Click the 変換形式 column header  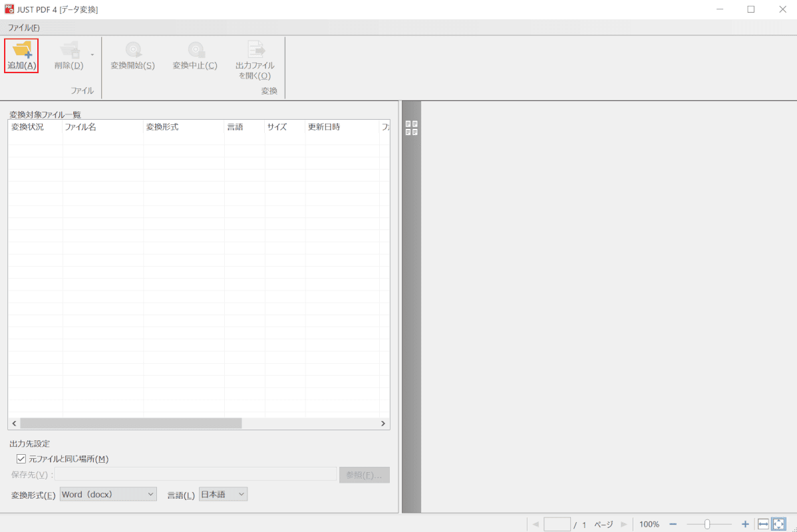[x=184, y=127]
